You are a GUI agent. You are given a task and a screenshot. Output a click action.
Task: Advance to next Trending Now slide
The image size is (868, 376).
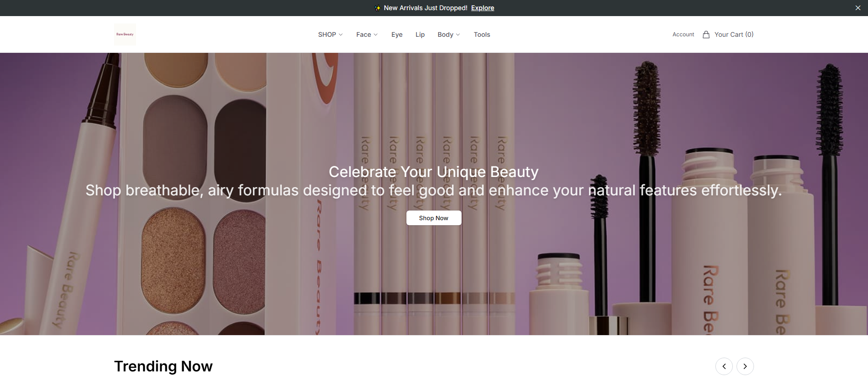click(x=745, y=366)
